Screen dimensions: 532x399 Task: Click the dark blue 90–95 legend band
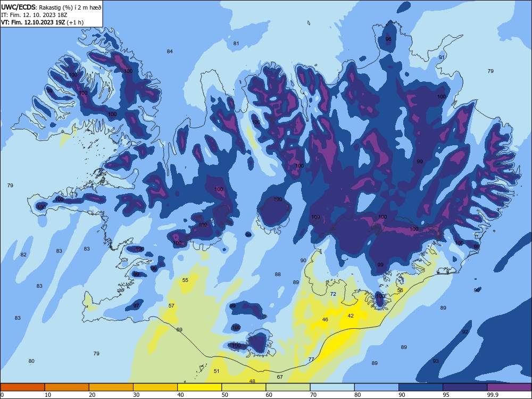point(421,387)
